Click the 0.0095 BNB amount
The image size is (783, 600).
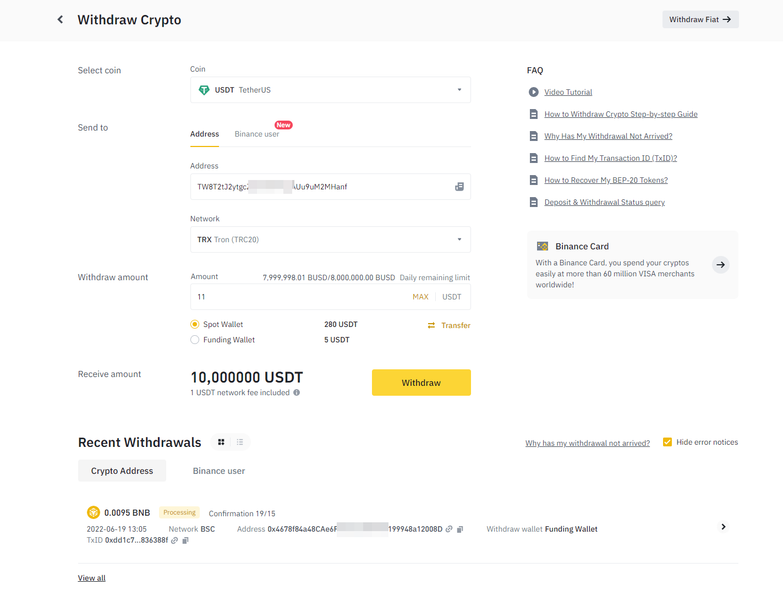[127, 513]
